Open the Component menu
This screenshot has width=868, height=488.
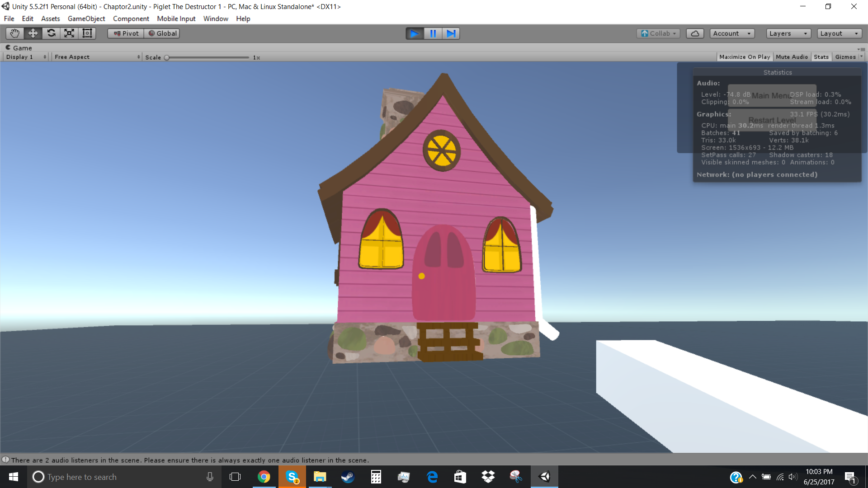click(x=131, y=19)
